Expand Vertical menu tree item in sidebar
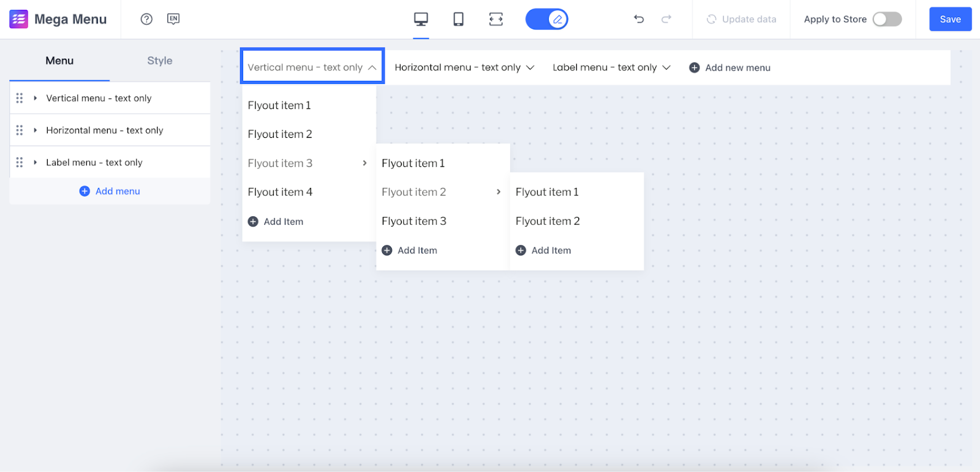 coord(36,98)
